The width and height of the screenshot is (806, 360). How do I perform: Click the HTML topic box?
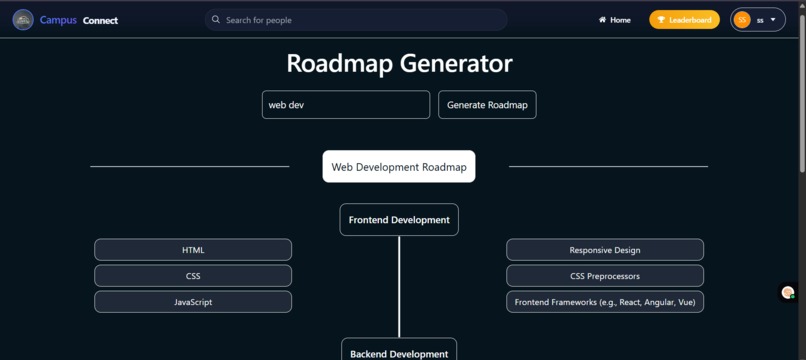[193, 250]
